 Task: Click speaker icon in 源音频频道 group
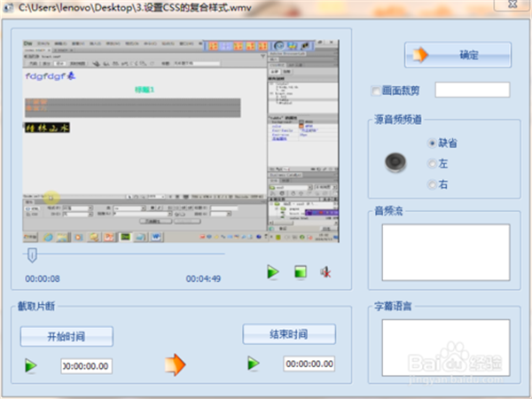pos(395,162)
